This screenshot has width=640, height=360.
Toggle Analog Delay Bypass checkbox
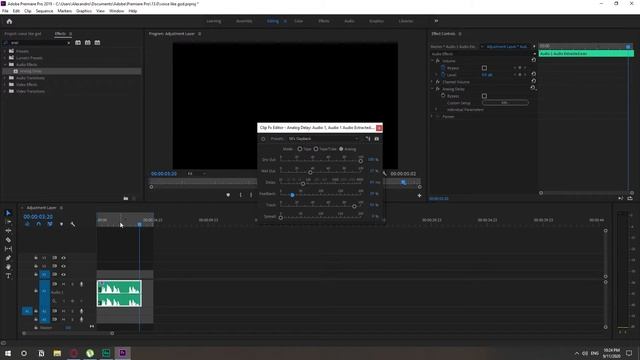click(484, 96)
